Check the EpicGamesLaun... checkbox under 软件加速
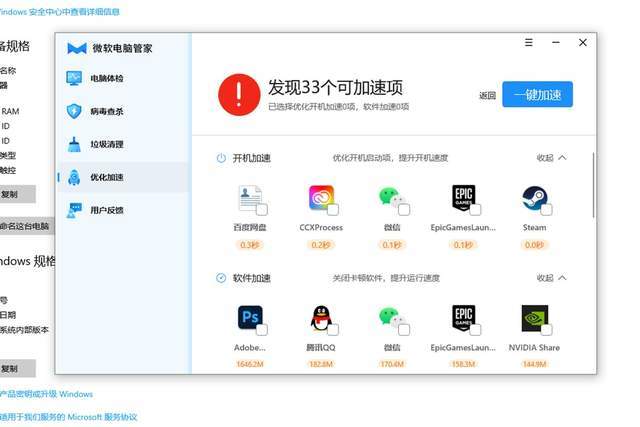 click(475, 330)
